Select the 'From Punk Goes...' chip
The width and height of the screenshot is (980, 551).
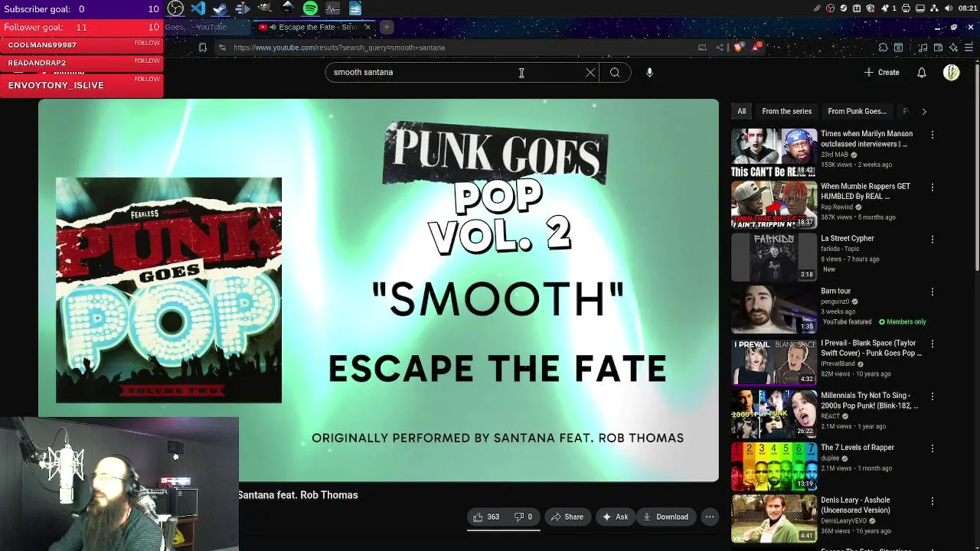point(857,112)
